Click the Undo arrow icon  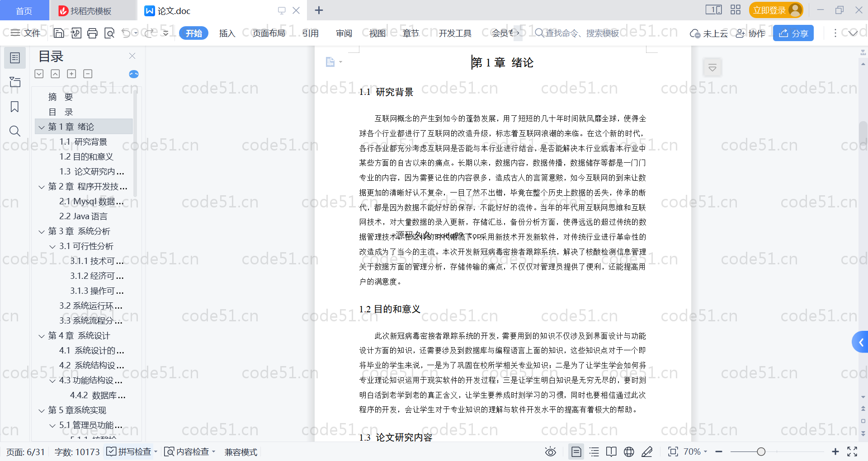[x=126, y=33]
